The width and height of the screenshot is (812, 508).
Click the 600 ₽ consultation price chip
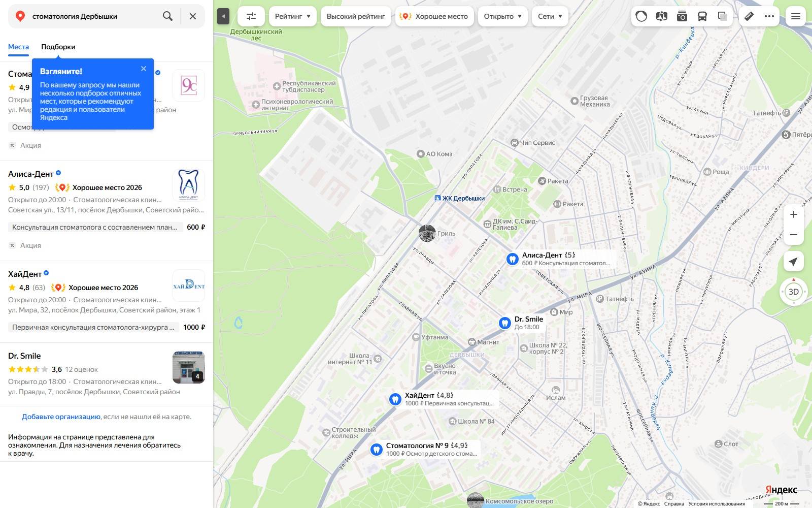(x=107, y=227)
